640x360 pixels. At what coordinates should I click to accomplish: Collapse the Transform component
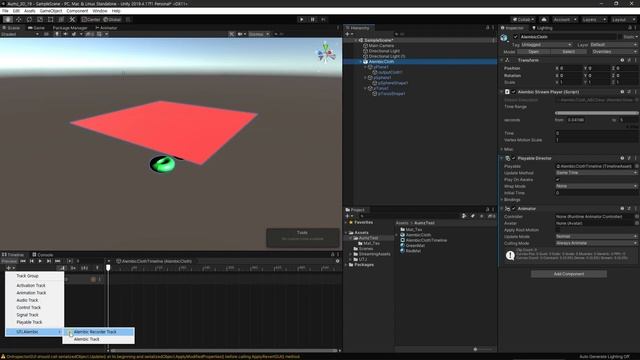[502, 60]
